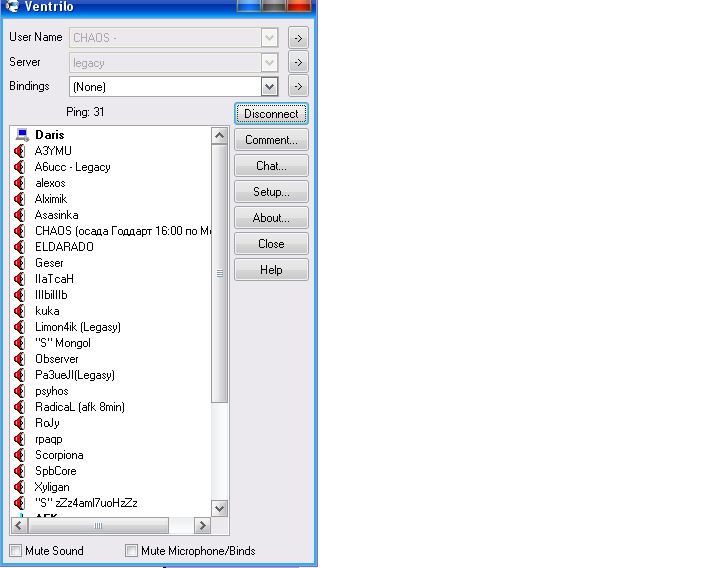
Task: Click the user list vertical scrollbar thumb
Action: tap(219, 273)
